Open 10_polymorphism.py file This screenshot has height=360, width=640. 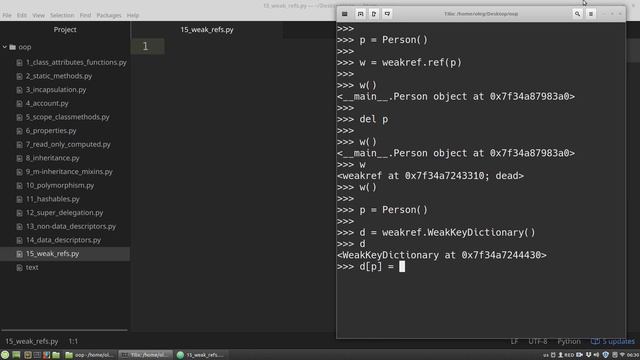[60, 185]
